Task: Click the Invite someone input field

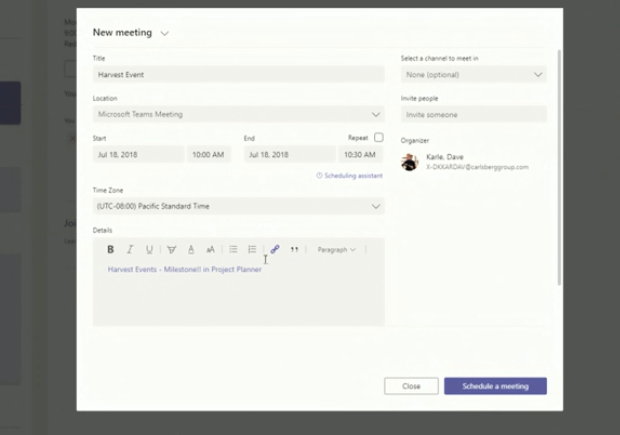Action: click(473, 115)
